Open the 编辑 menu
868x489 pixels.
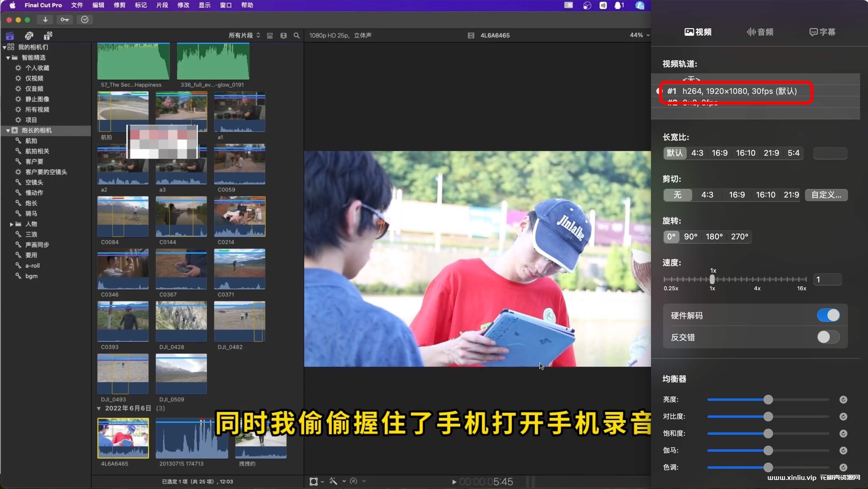pos(98,5)
